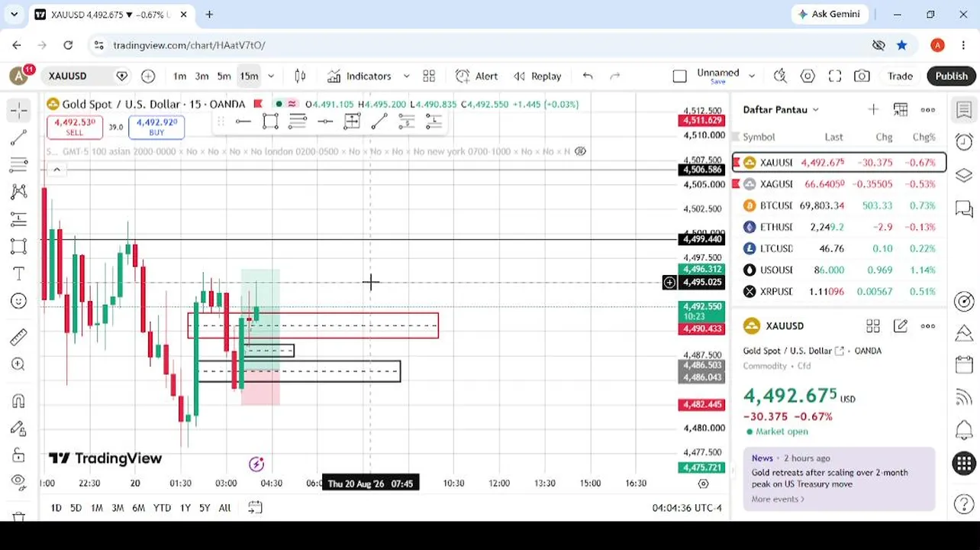Click the SELL 4,492.53 button
The width and height of the screenshot is (980, 550).
click(74, 127)
